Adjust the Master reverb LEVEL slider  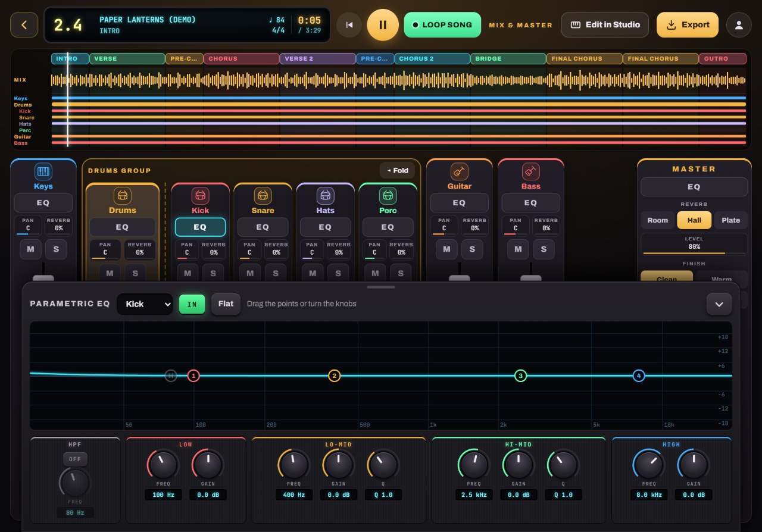tap(694, 245)
